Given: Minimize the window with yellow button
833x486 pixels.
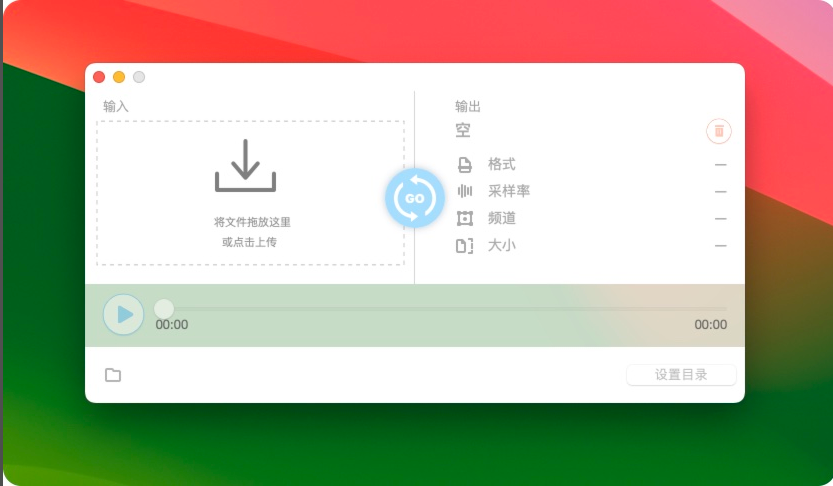Looking at the screenshot, I should point(119,77).
